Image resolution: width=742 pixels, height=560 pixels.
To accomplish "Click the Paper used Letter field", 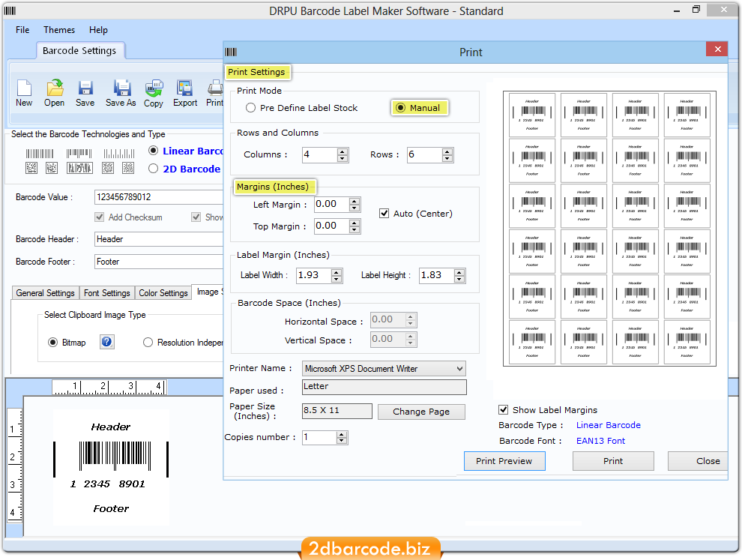I will [x=384, y=388].
